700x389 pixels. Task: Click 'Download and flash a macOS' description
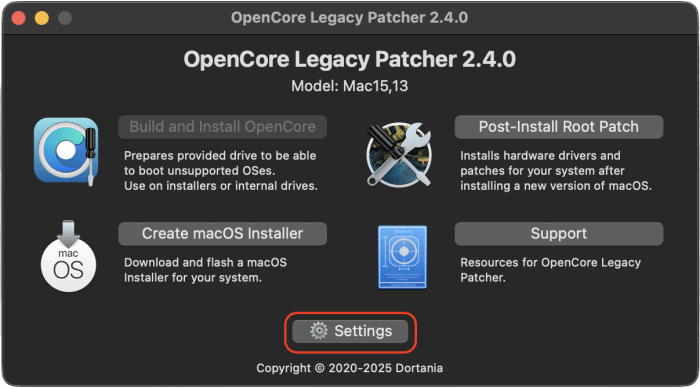[x=205, y=262]
